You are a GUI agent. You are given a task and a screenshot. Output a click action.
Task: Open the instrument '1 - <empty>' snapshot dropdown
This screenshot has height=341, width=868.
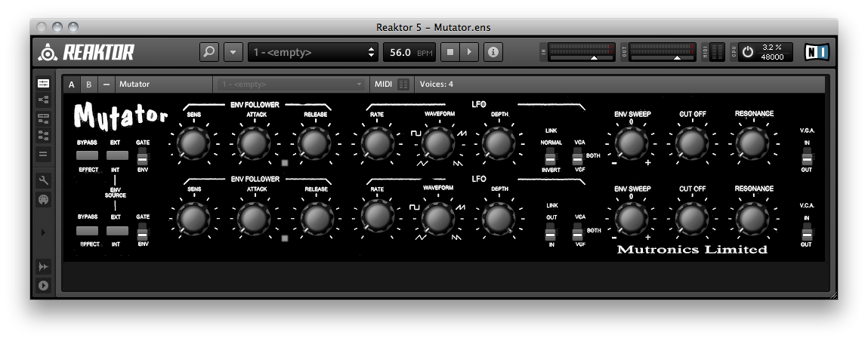291,84
